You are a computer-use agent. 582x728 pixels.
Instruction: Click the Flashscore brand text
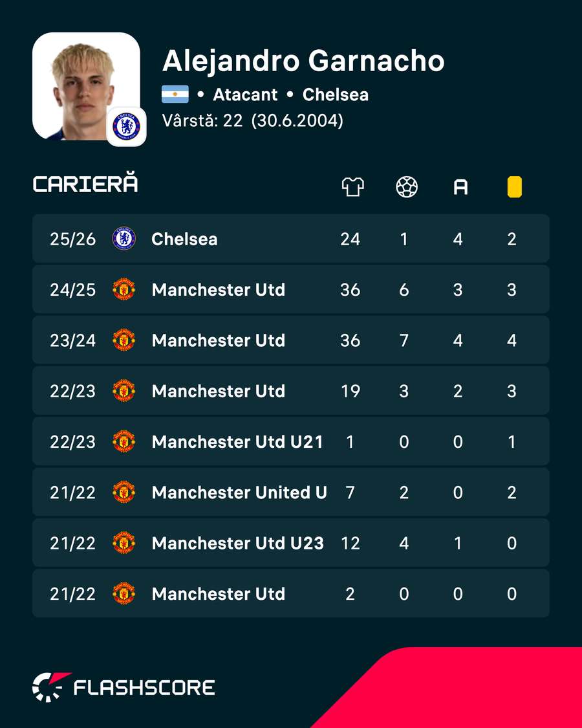click(x=144, y=688)
